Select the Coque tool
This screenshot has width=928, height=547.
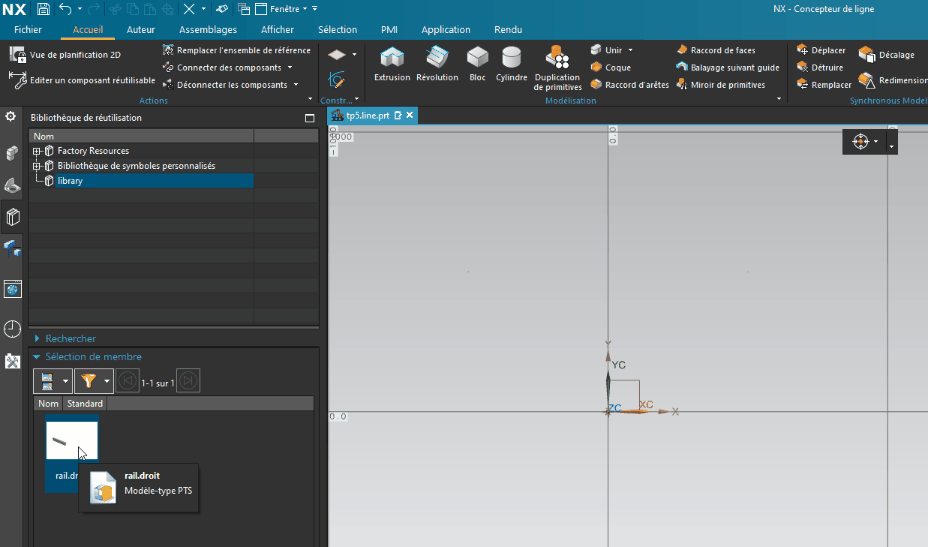[611, 67]
